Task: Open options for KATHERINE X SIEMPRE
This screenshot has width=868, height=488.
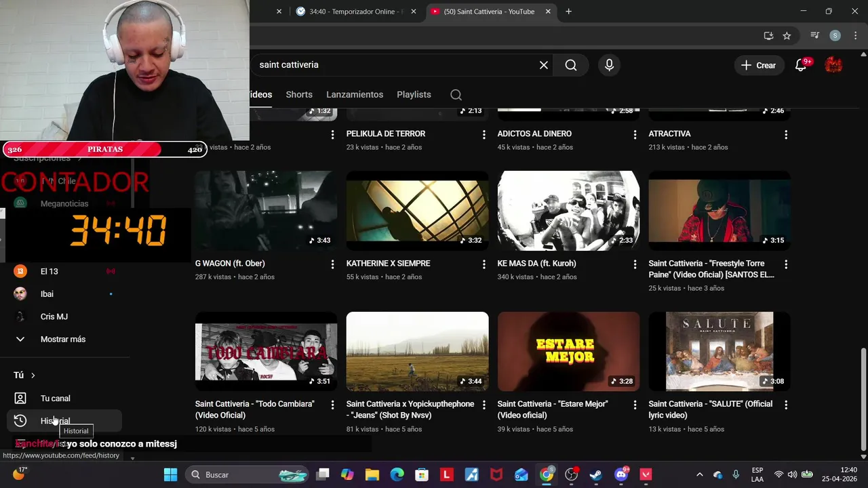Action: click(484, 264)
